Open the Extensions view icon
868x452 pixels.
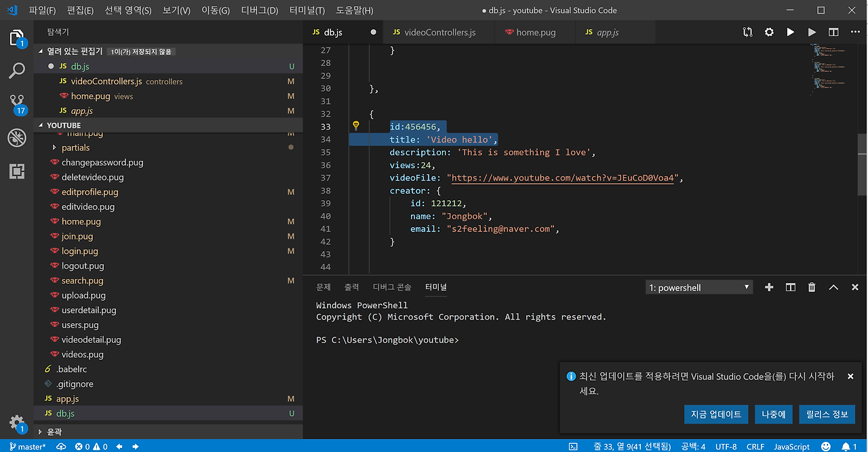tap(17, 171)
